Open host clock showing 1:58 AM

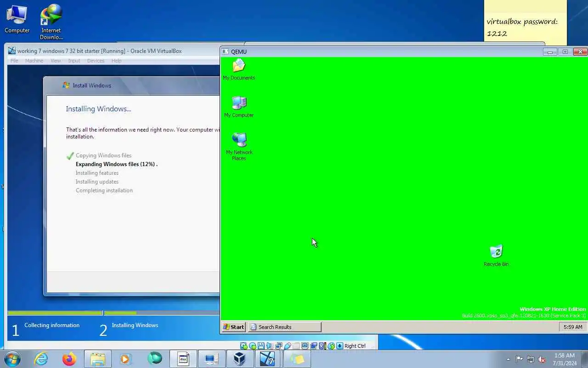click(x=565, y=359)
